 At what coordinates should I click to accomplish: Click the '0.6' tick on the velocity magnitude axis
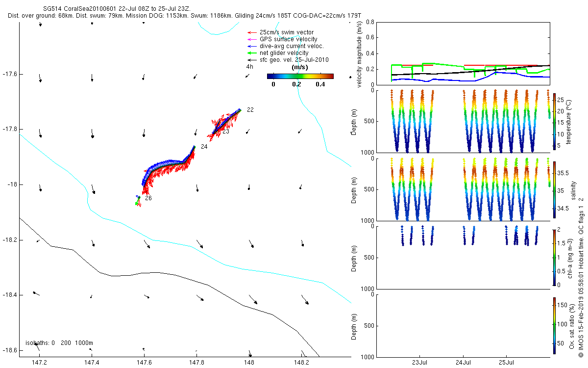tap(370, 38)
